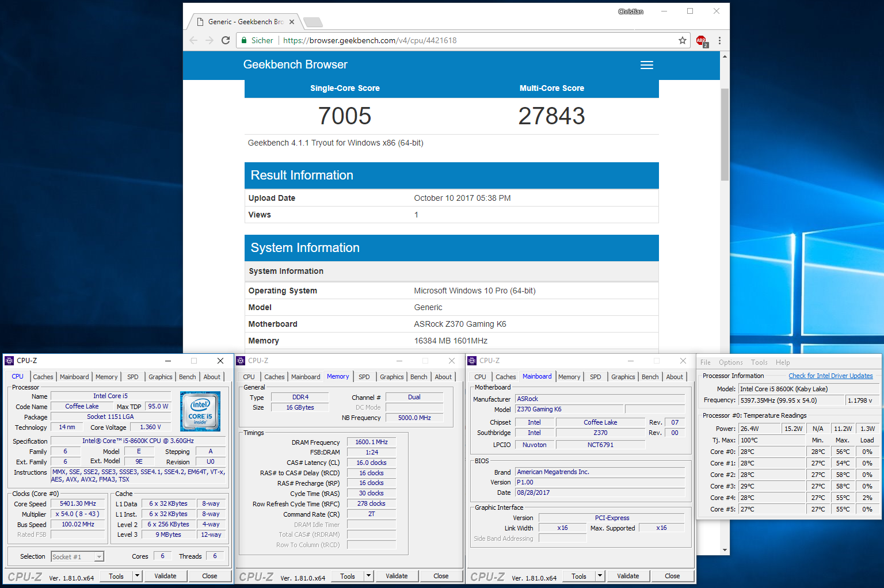The height and width of the screenshot is (588, 884).
Task: Click the Frequency value 5397.35MHz
Action: 791,400
